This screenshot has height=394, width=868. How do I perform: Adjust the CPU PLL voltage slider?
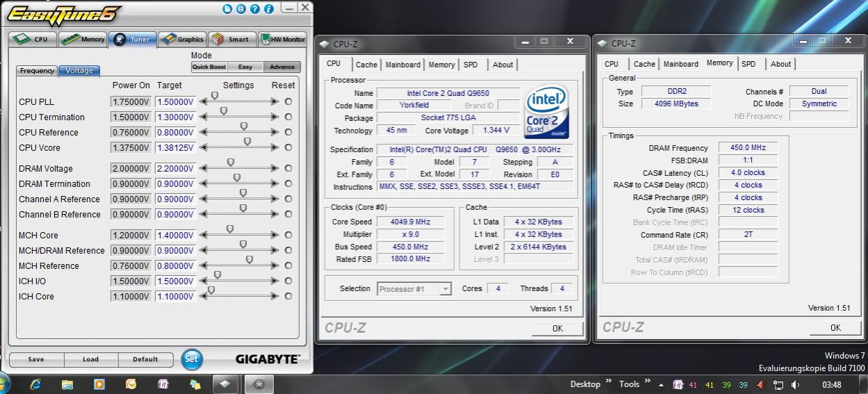coord(214,97)
